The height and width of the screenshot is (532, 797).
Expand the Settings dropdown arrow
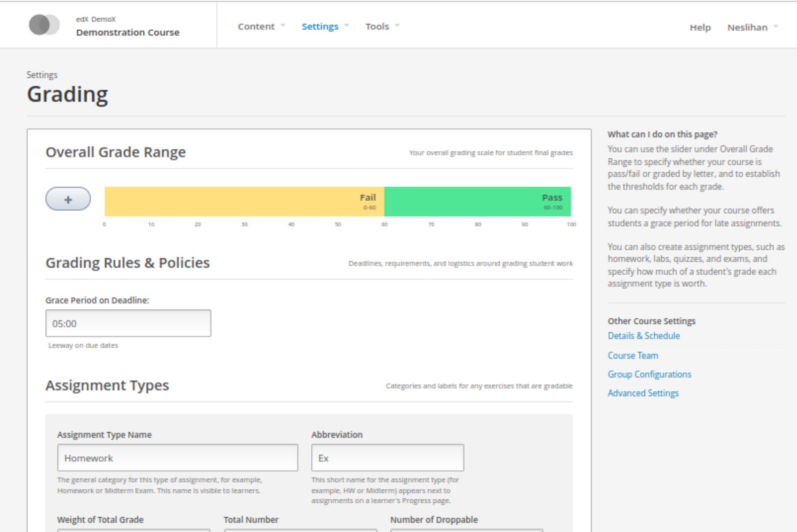(x=347, y=25)
